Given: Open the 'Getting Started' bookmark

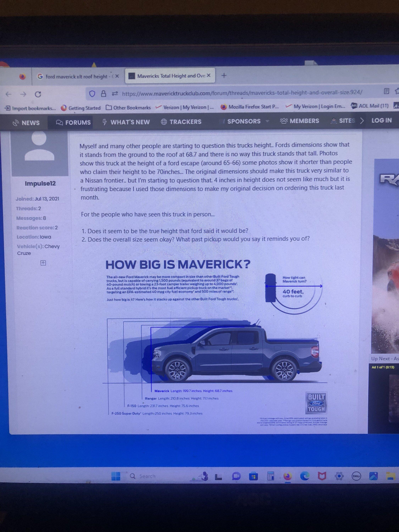Looking at the screenshot, I should [81, 108].
